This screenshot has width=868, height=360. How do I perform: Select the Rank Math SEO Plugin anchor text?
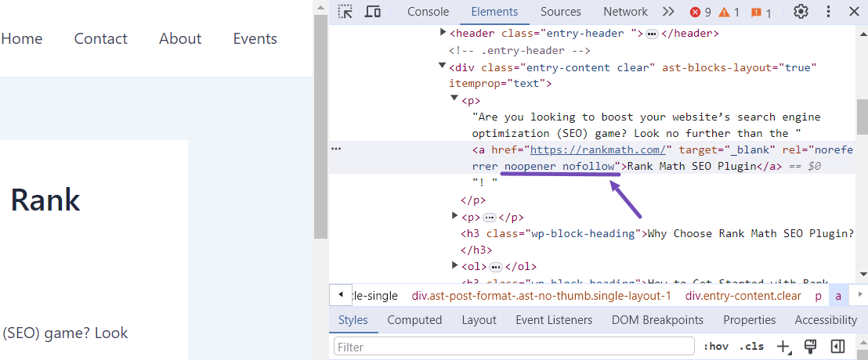[691, 166]
